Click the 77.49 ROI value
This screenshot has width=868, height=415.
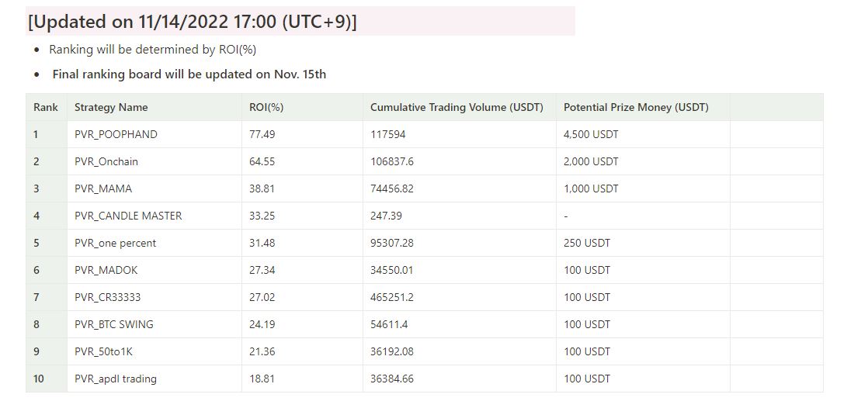click(x=262, y=134)
